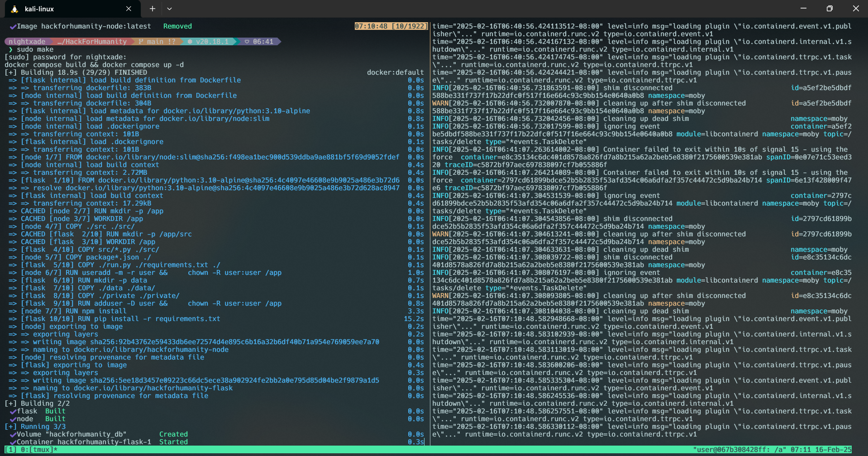Viewport: 868px width, 456px height.
Task: Click the checkmark beside Container hackforhumanity-flask-1
Action: pyautogui.click(x=13, y=442)
